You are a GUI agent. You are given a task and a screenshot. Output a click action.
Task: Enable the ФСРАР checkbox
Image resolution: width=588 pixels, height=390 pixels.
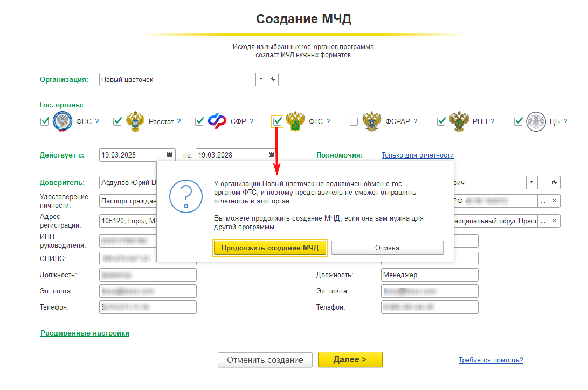pyautogui.click(x=354, y=121)
